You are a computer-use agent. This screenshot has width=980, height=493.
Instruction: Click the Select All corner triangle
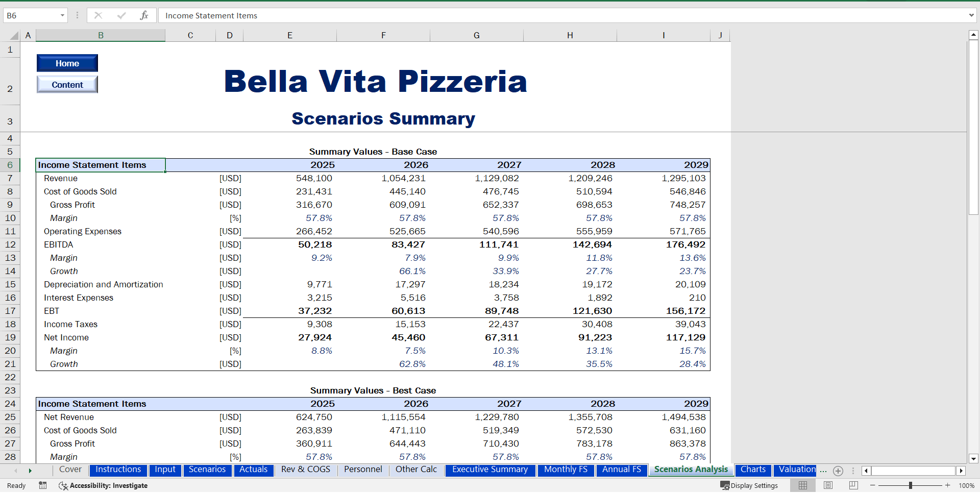(x=14, y=35)
